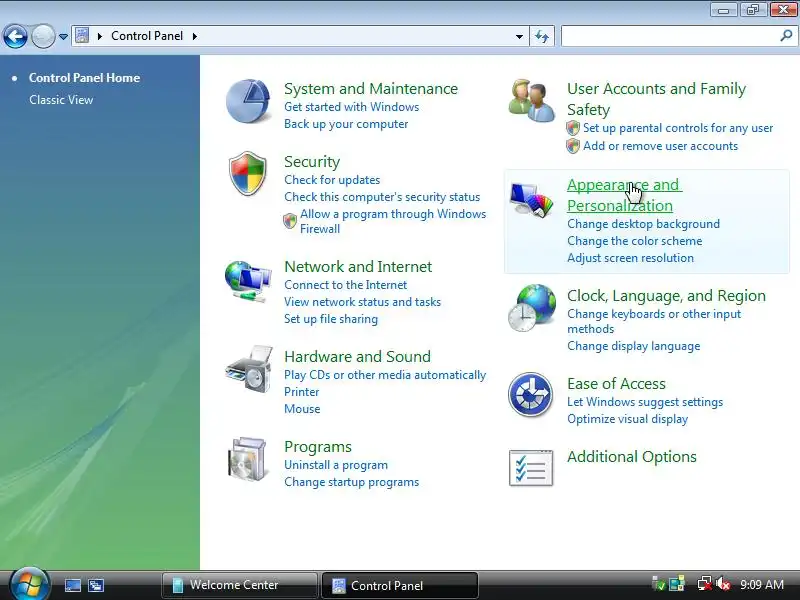Click Change display language
This screenshot has width=800, height=600.
[634, 346]
